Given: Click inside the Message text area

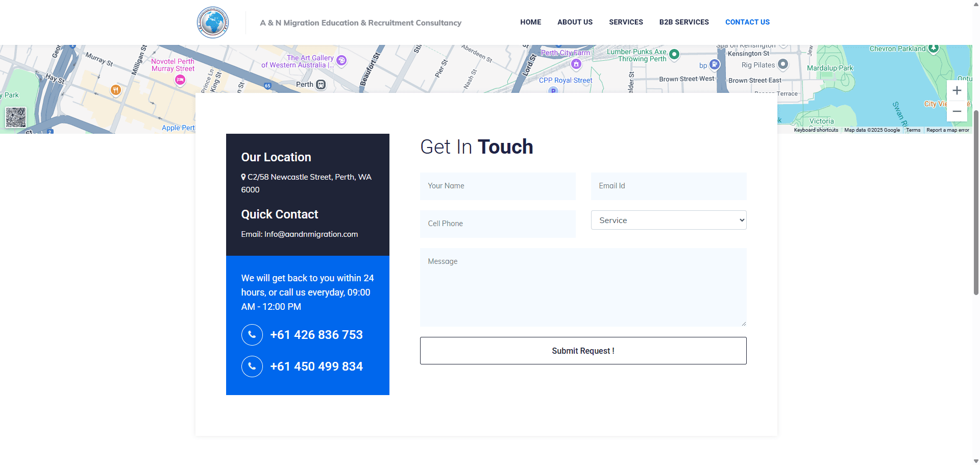Looking at the screenshot, I should [583, 287].
